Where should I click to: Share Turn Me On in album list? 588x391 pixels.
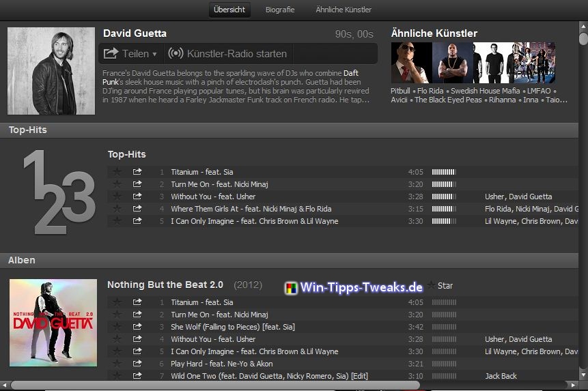coord(137,314)
